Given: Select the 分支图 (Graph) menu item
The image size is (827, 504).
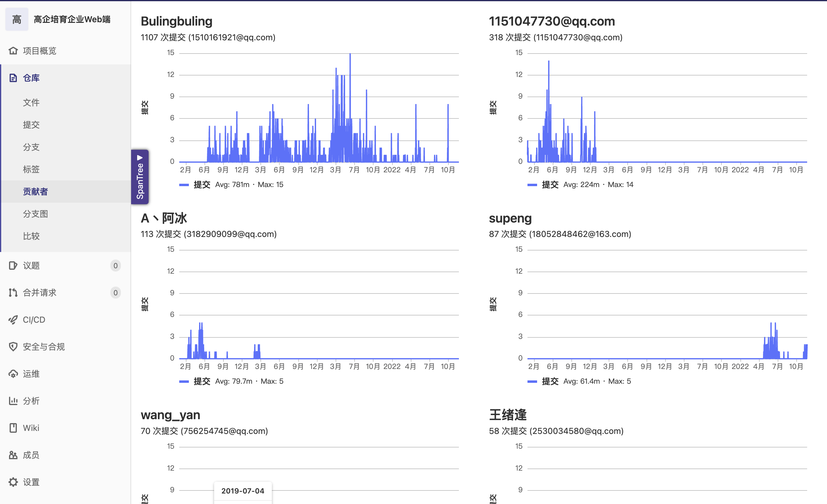Looking at the screenshot, I should click(x=35, y=214).
